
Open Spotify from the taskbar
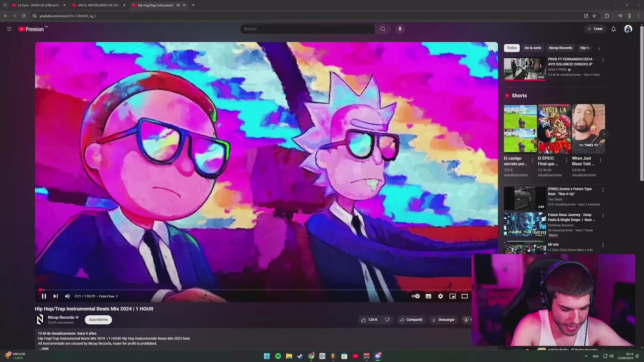[x=278, y=356]
